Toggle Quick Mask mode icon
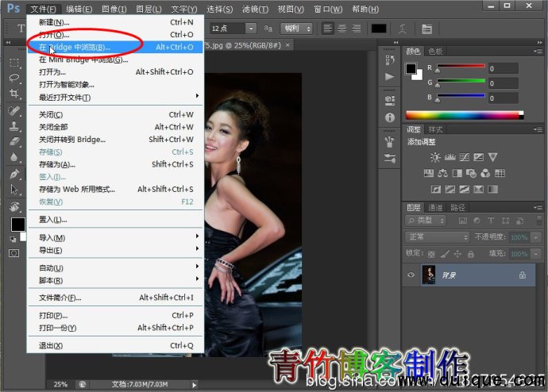Screen dimensions: 548x392 14,253
